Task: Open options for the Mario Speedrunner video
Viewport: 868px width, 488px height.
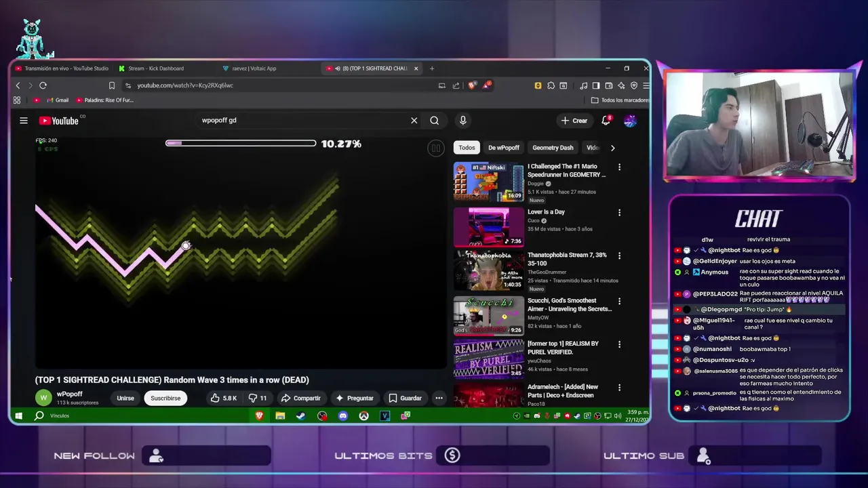Action: click(x=619, y=167)
